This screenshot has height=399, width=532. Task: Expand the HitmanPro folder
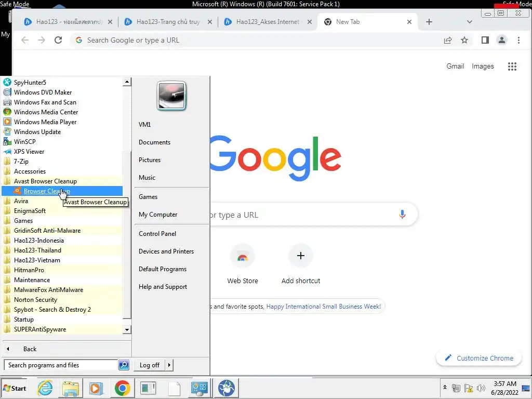coord(29,270)
